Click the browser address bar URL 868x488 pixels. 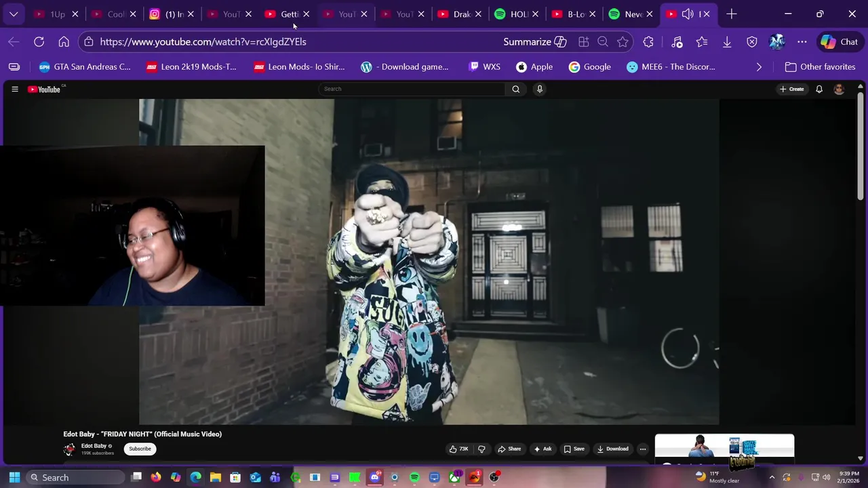[x=203, y=42]
